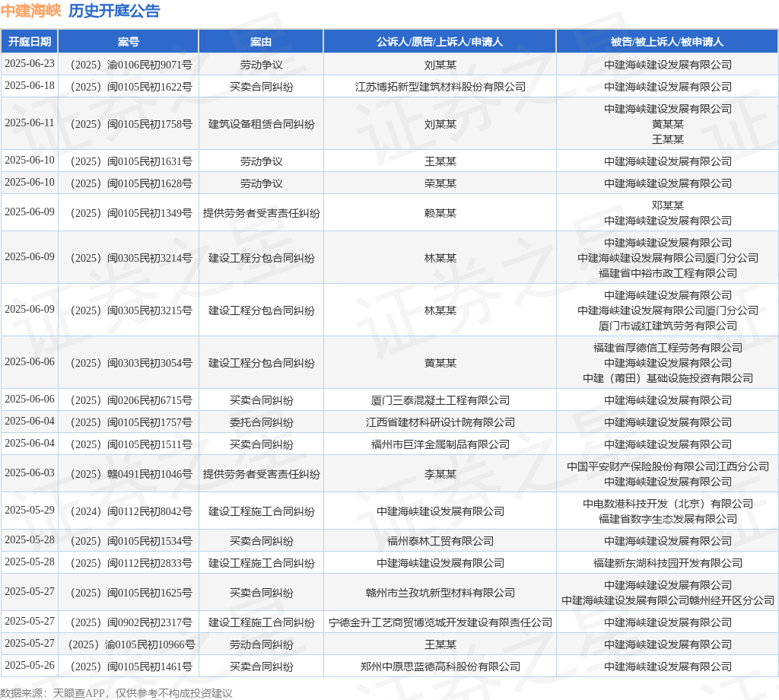The width and height of the screenshot is (779, 700).
Task: Click date cell 2025-05-29
Action: point(30,510)
